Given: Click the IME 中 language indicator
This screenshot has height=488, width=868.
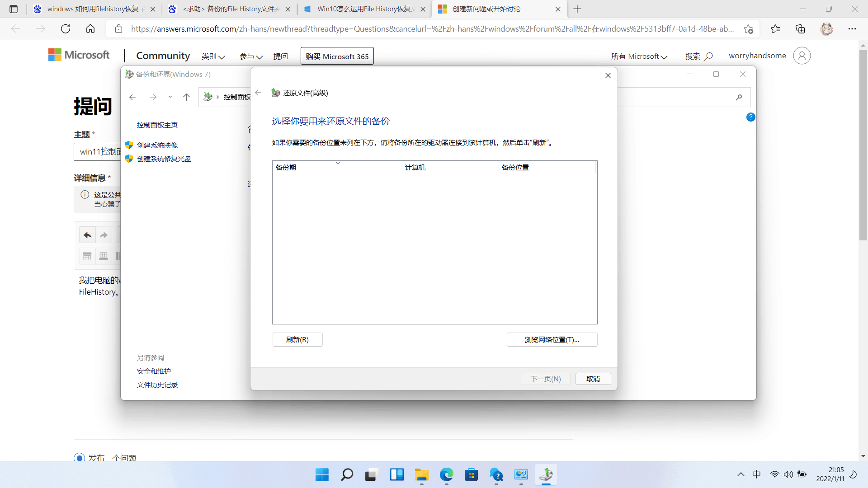Looking at the screenshot, I should coord(757,474).
